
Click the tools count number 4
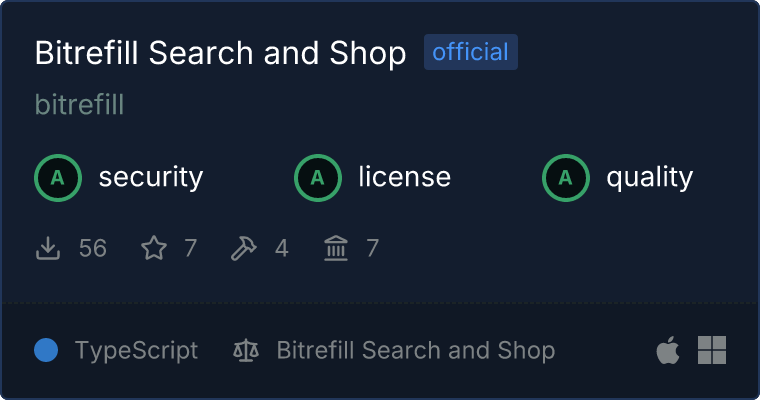pos(282,248)
